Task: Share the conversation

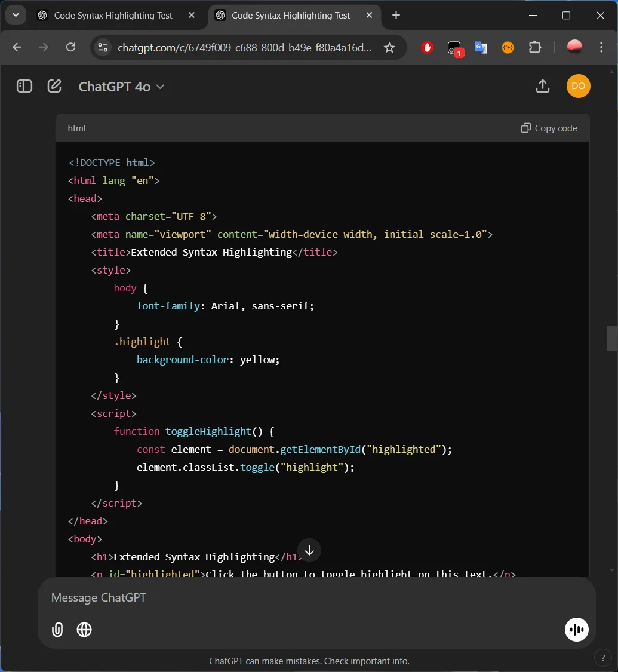Action: pos(542,86)
